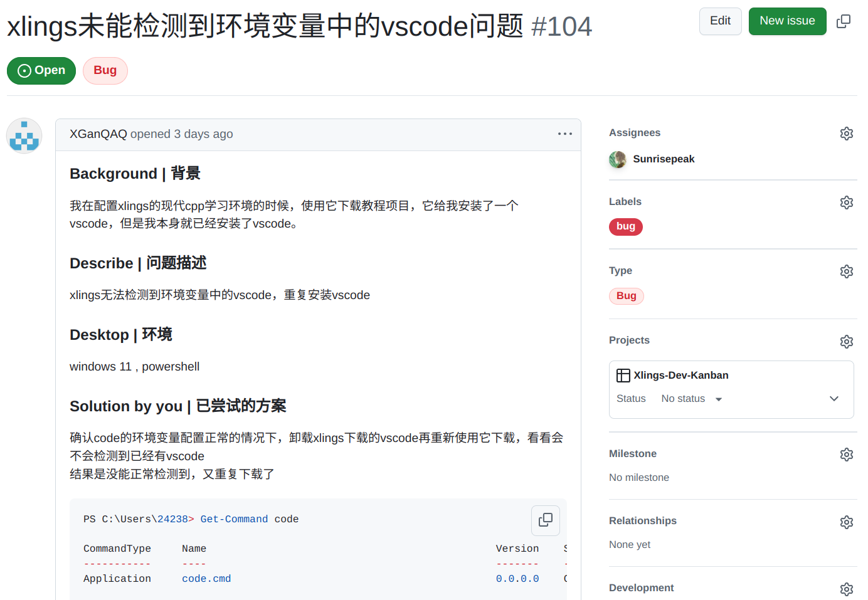This screenshot has height=600, width=868.
Task: Click the 'Describe | 问题描述' heading
Action: tap(138, 263)
